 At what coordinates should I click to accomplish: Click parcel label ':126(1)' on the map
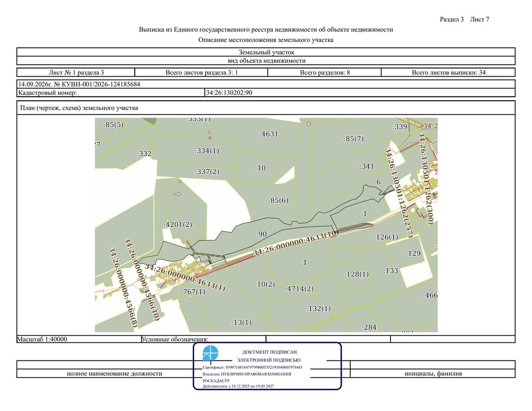tap(386, 237)
